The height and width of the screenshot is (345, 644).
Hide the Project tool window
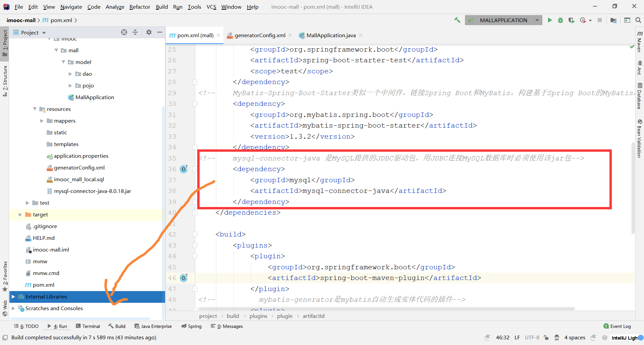(x=160, y=32)
